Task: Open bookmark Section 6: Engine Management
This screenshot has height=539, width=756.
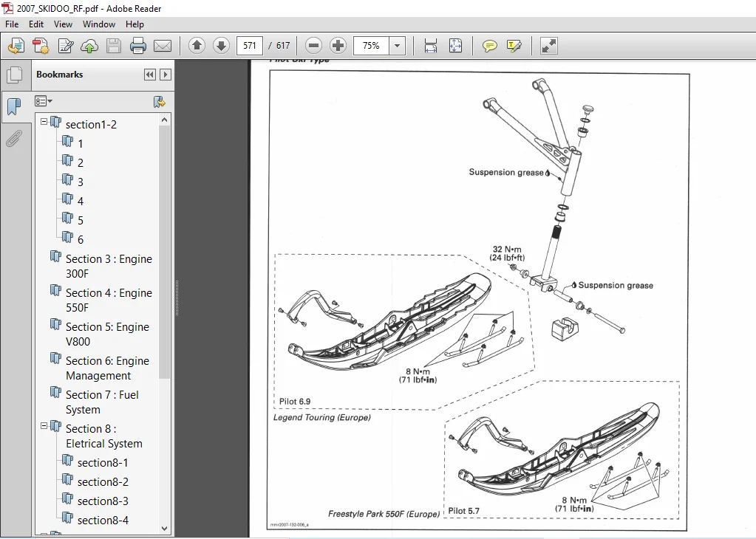Action: [x=107, y=368]
